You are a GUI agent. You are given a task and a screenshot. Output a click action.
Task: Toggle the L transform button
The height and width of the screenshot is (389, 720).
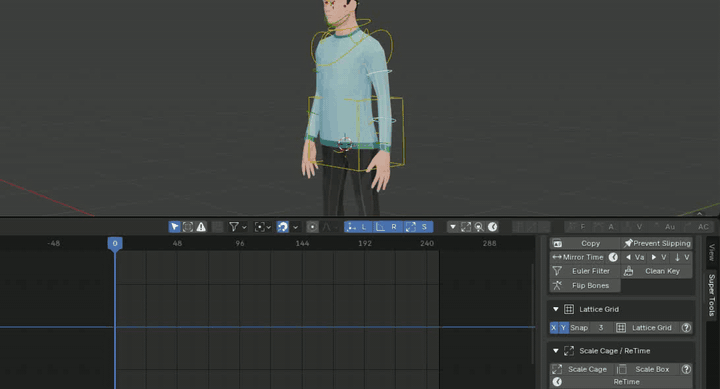coord(358,227)
